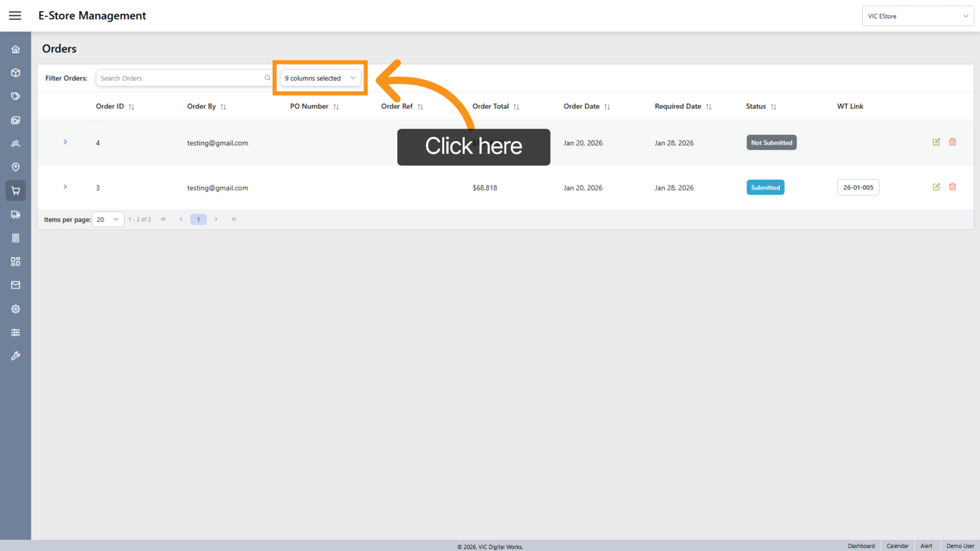Click the price tag icon in sidebar

pos(16,96)
